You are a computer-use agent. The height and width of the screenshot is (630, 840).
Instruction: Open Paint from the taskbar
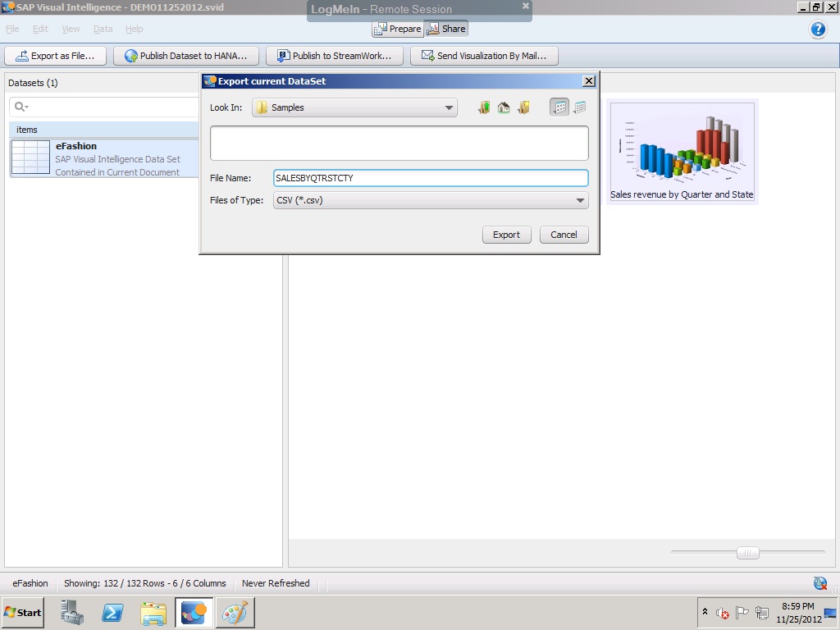235,613
